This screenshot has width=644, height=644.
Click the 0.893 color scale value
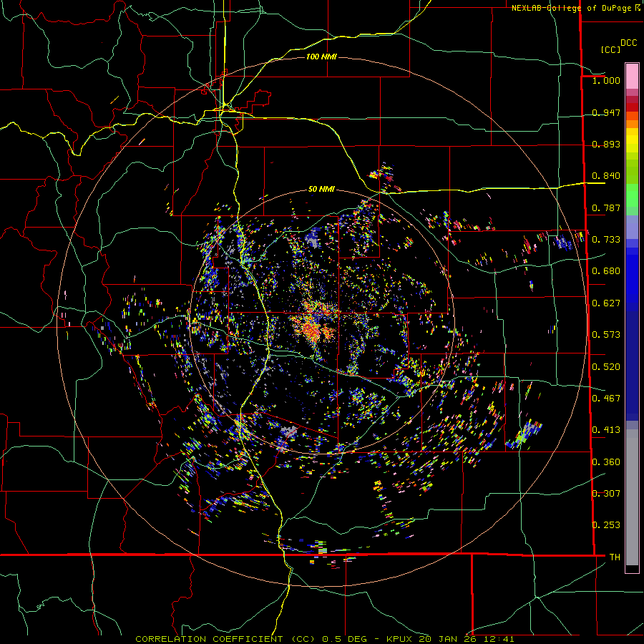(x=606, y=144)
